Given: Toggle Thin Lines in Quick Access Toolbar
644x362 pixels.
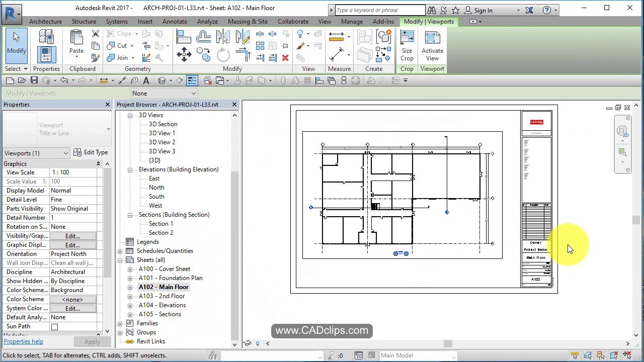Looking at the screenshot, I should coord(191,80).
